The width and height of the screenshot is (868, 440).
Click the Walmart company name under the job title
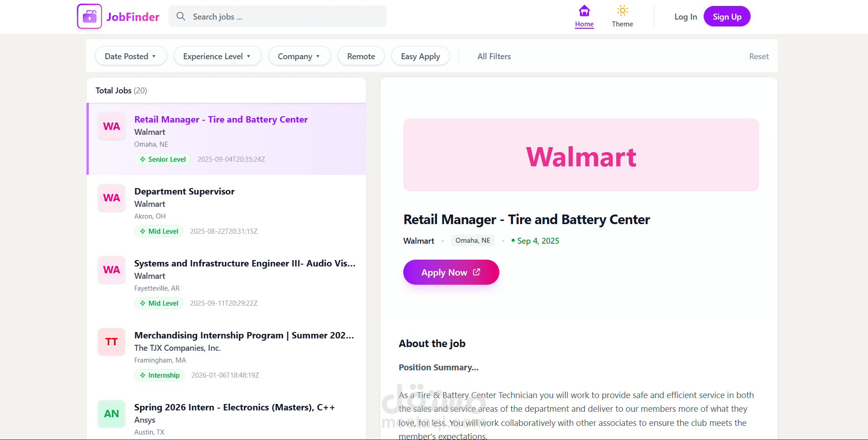[418, 240]
